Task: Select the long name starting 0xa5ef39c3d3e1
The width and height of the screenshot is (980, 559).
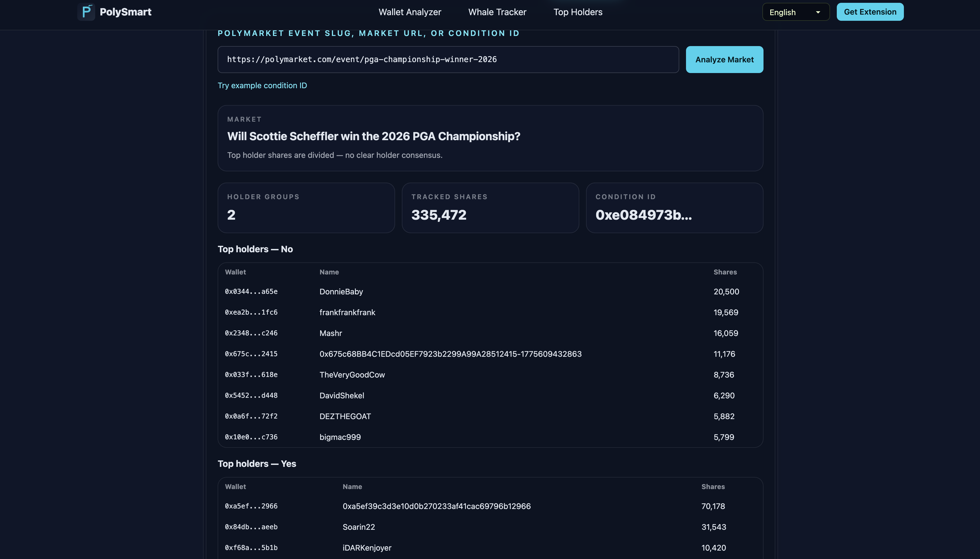Action: 437,506
